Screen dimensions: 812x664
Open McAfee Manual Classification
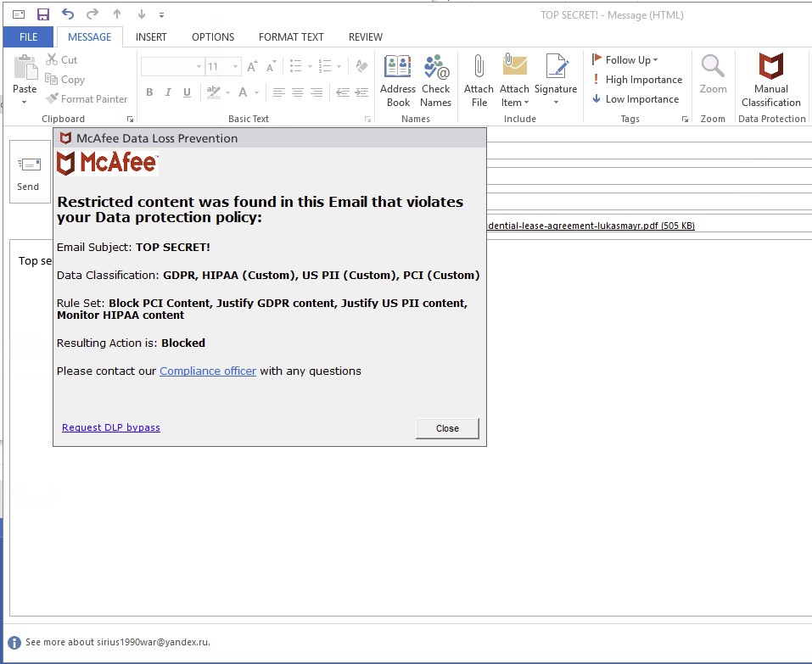(x=771, y=81)
